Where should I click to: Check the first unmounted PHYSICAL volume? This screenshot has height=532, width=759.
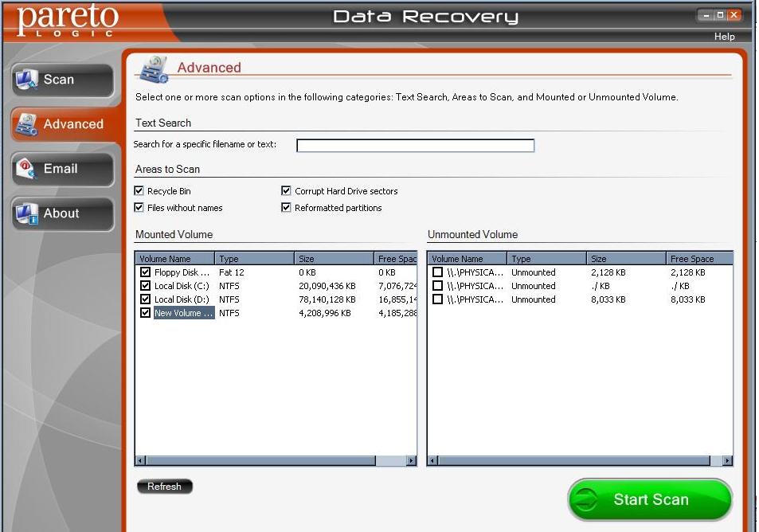point(437,272)
